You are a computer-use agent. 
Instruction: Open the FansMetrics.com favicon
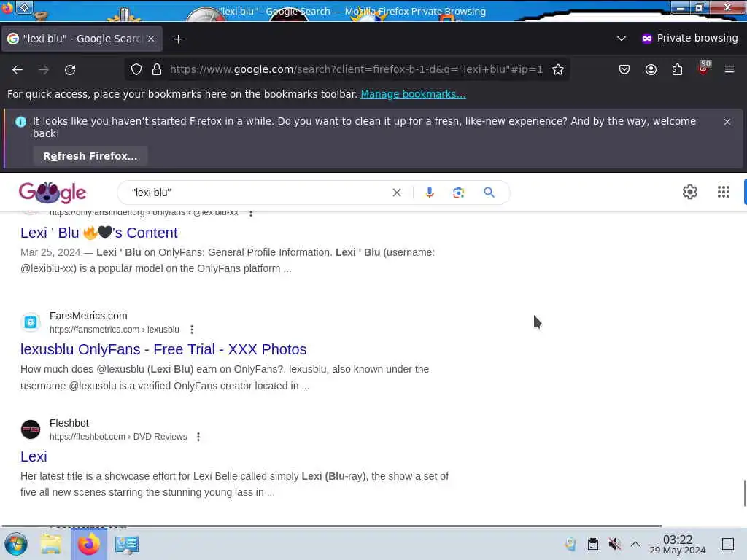click(31, 322)
